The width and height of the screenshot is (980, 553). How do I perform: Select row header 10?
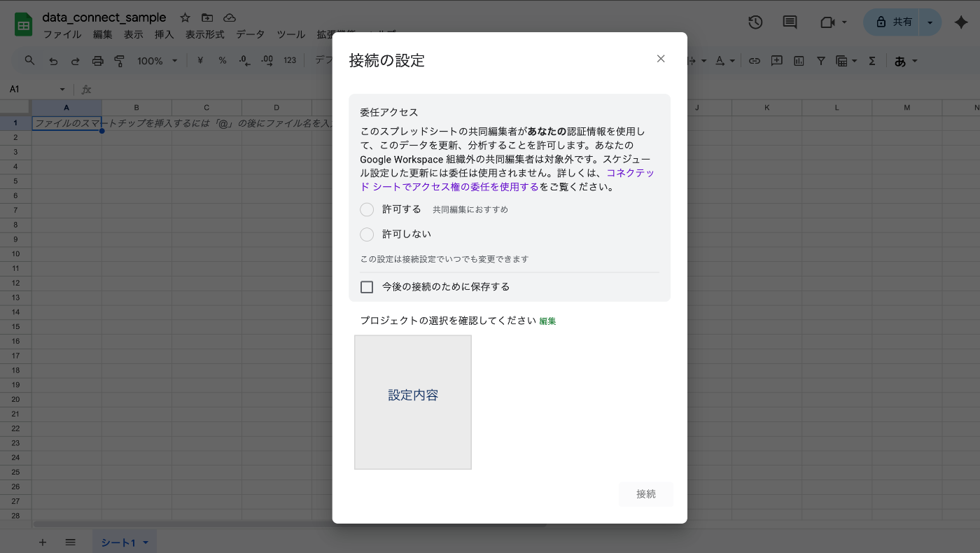pyautogui.click(x=15, y=253)
